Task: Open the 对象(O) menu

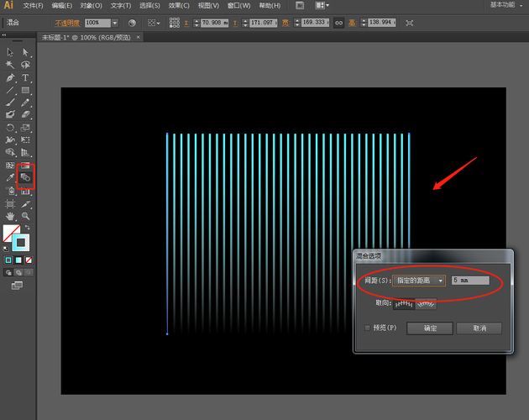Action: [x=91, y=6]
